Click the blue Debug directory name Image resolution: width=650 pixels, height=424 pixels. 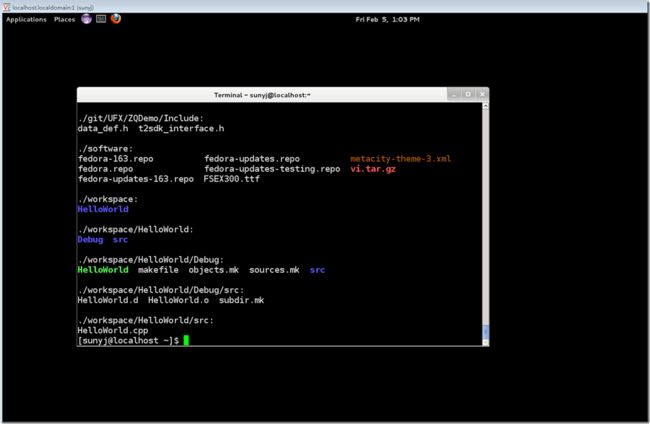[x=90, y=240]
